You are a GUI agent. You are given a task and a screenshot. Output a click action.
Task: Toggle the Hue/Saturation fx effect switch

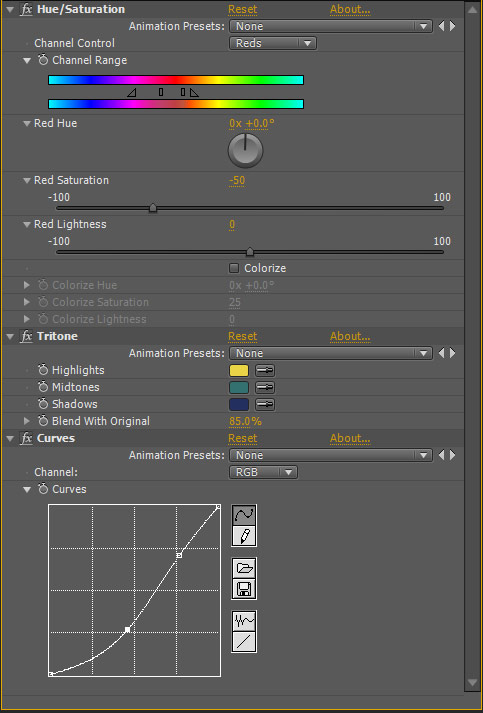pos(26,10)
